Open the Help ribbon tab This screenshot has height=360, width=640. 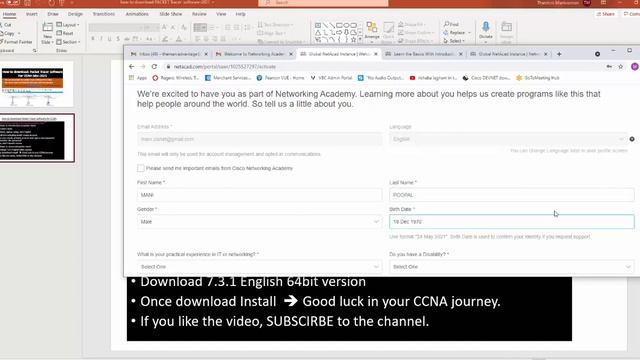(241, 14)
